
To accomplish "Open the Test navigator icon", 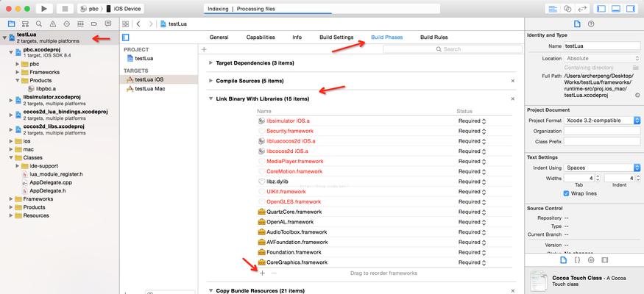I will pyautogui.click(x=66, y=24).
